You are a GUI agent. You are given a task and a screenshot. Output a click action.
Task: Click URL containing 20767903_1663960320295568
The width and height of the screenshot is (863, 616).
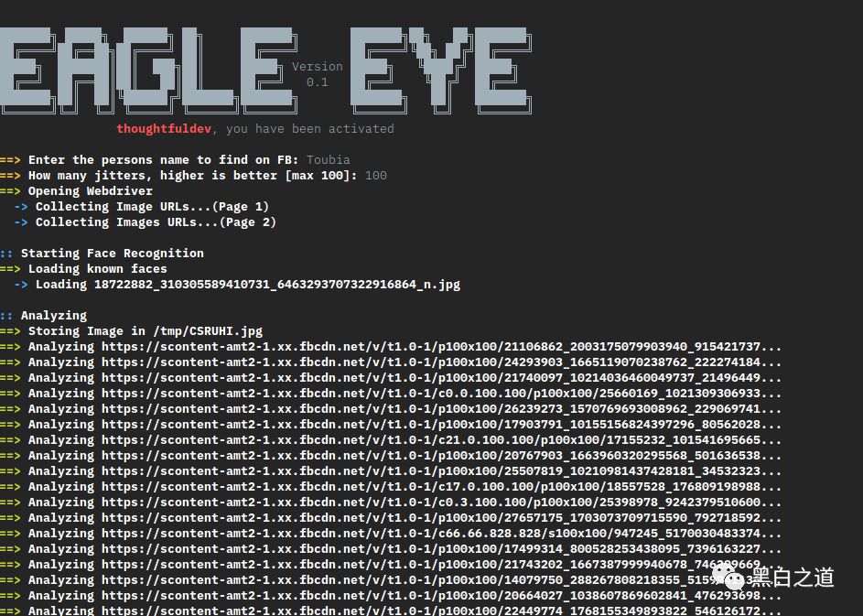point(441,455)
